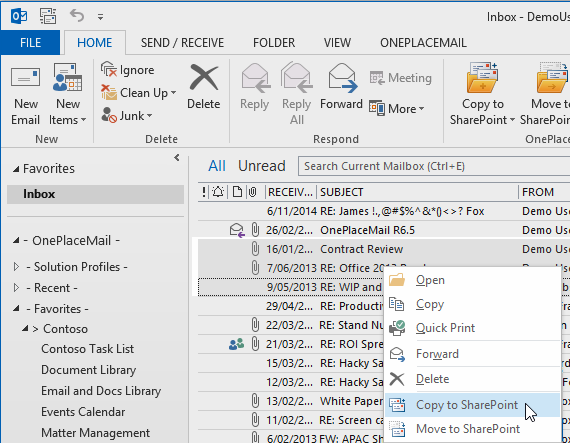The image size is (570, 443).
Task: Open Events Calendar
Action: (83, 412)
